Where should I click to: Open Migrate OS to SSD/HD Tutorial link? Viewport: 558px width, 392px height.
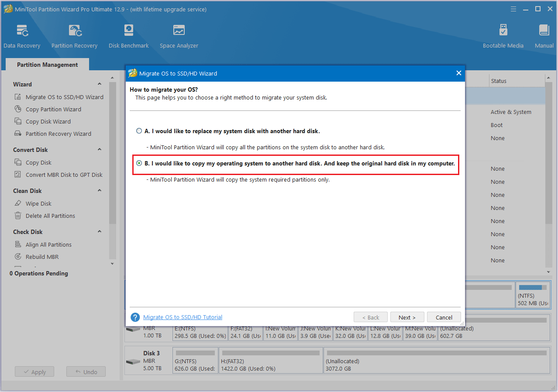pos(183,317)
